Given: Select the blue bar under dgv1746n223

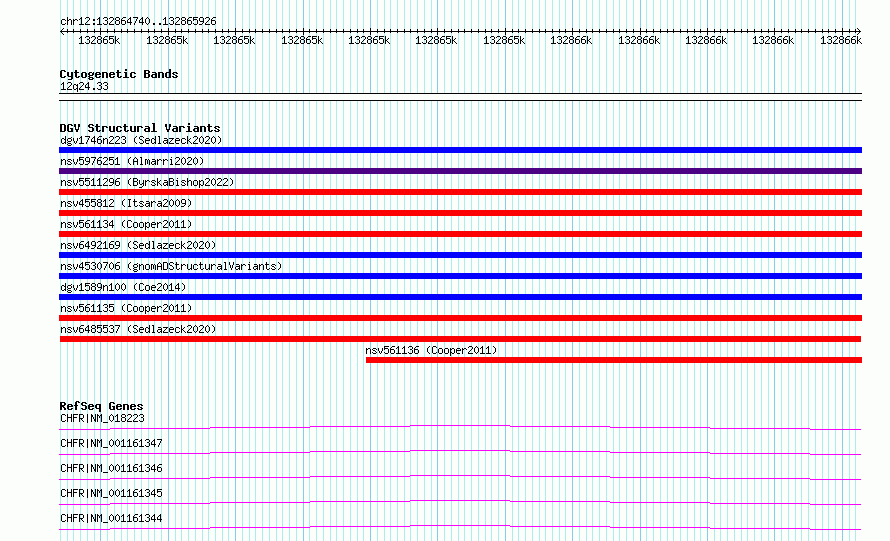Looking at the screenshot, I should (x=460, y=150).
